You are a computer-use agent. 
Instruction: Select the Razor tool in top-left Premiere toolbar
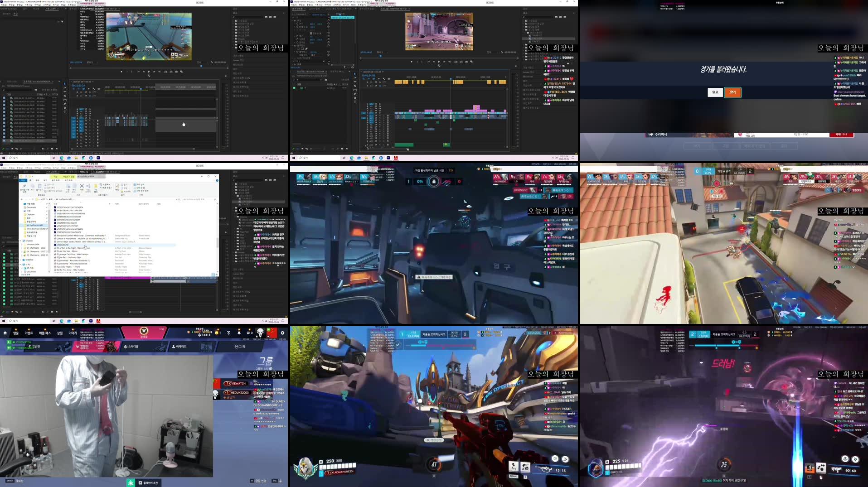[x=65, y=96]
